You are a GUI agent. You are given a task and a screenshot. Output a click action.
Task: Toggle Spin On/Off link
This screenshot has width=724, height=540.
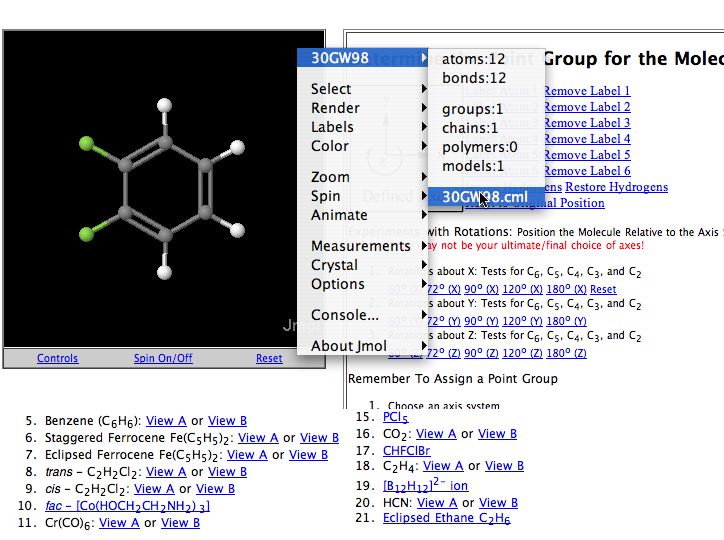click(163, 358)
